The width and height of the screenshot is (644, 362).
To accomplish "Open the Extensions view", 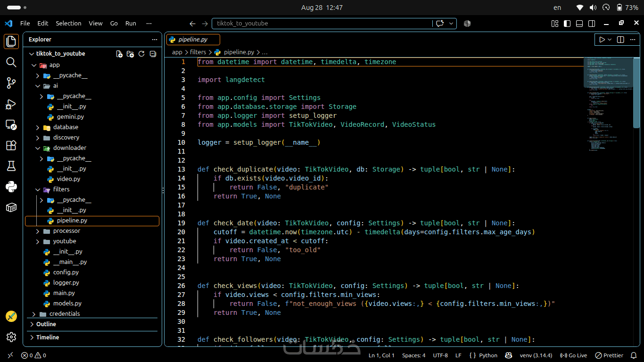I will [x=11, y=145].
